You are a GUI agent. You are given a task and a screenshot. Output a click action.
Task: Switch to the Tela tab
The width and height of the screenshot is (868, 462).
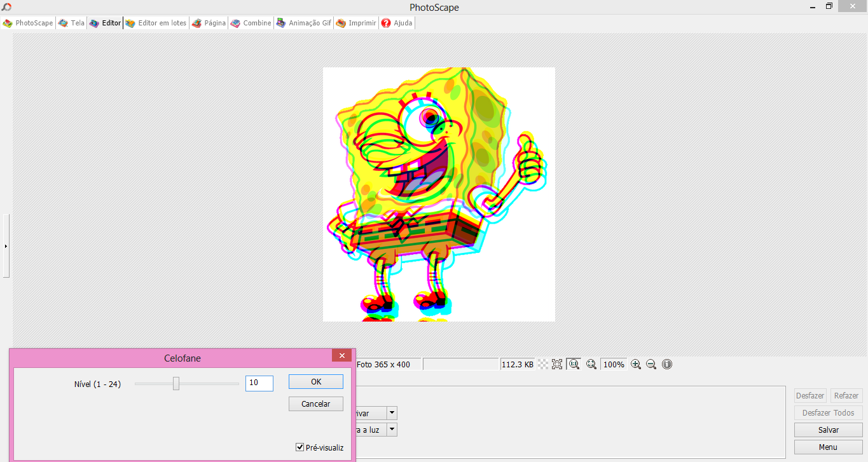pyautogui.click(x=71, y=23)
